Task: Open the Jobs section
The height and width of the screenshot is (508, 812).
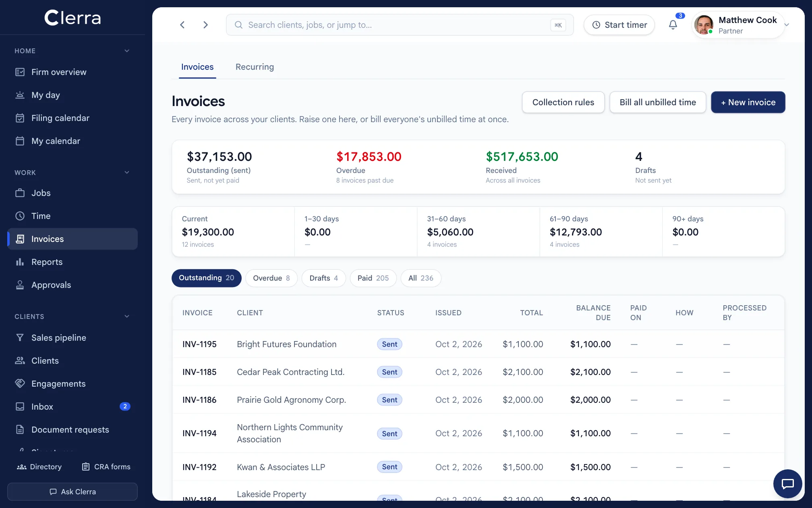Action: click(72, 193)
